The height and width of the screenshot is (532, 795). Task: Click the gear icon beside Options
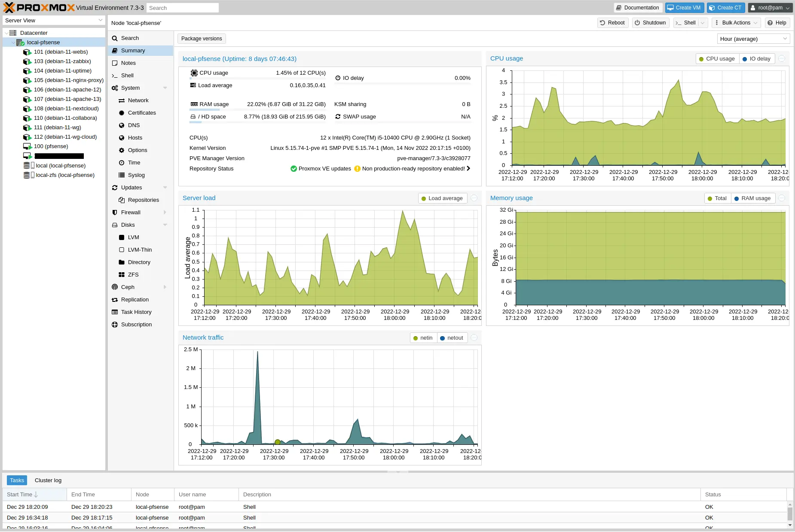click(x=122, y=150)
